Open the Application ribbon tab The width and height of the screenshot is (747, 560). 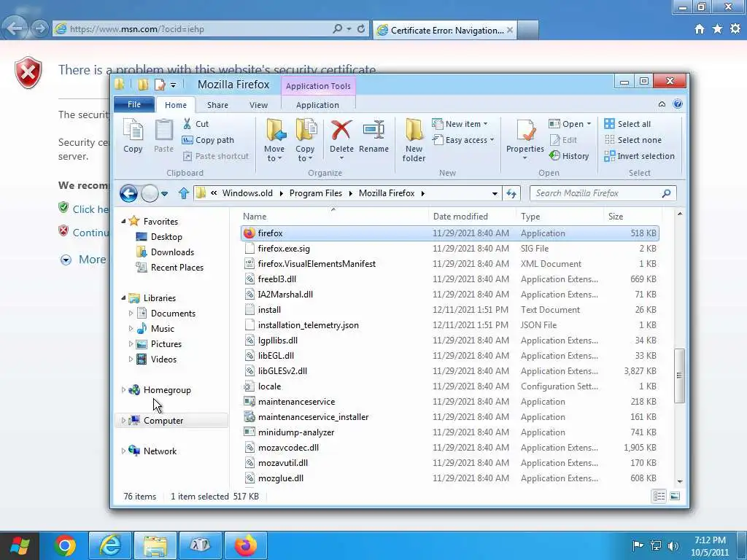pos(317,105)
